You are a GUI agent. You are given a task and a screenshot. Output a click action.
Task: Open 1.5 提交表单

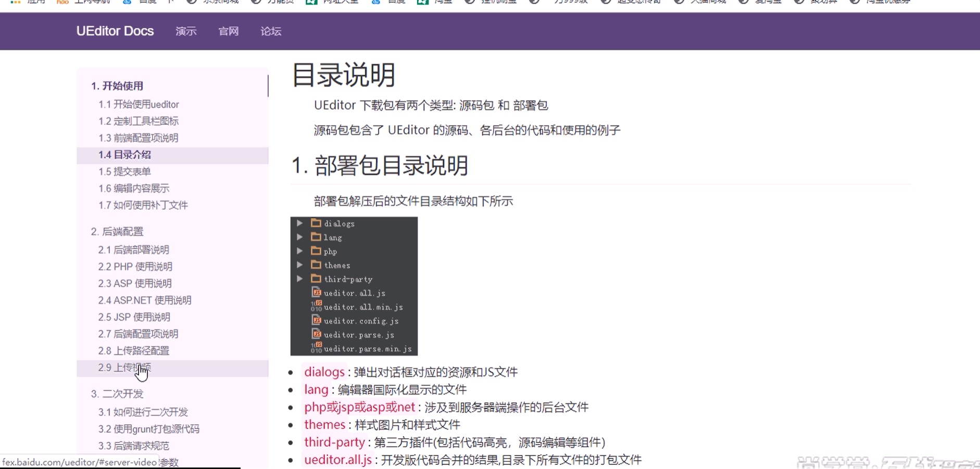click(x=124, y=171)
